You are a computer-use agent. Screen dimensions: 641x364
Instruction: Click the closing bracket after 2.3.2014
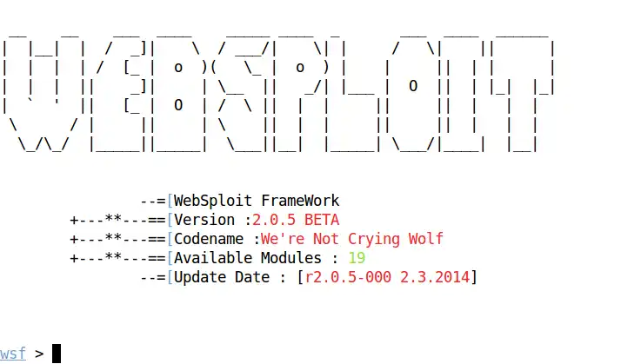point(474,277)
